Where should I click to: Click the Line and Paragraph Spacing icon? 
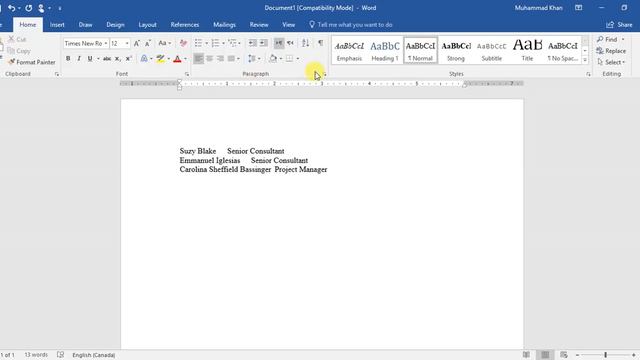pos(251,59)
